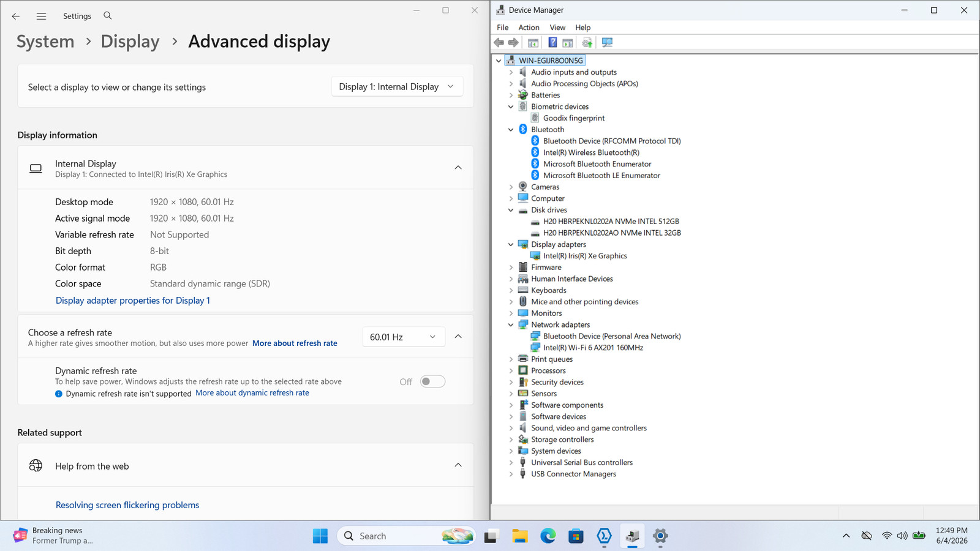The image size is (980, 551).
Task: Collapse the Internal Display information section
Action: click(458, 167)
